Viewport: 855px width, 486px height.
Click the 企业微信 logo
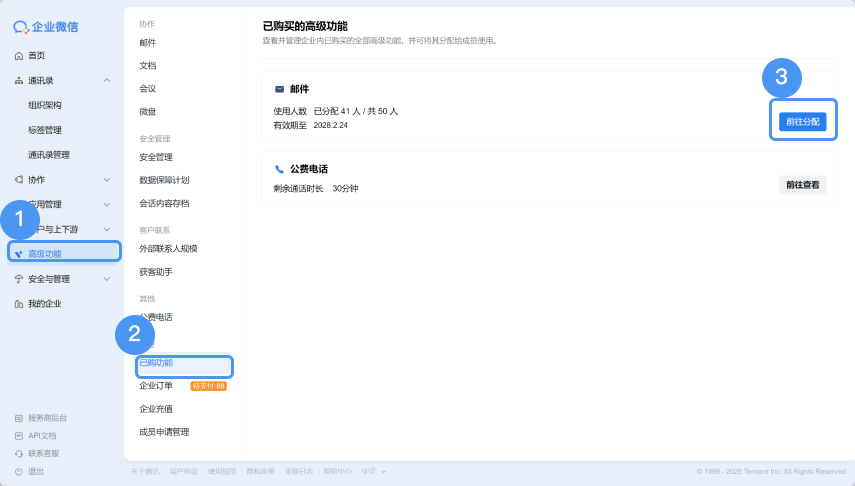(46, 27)
